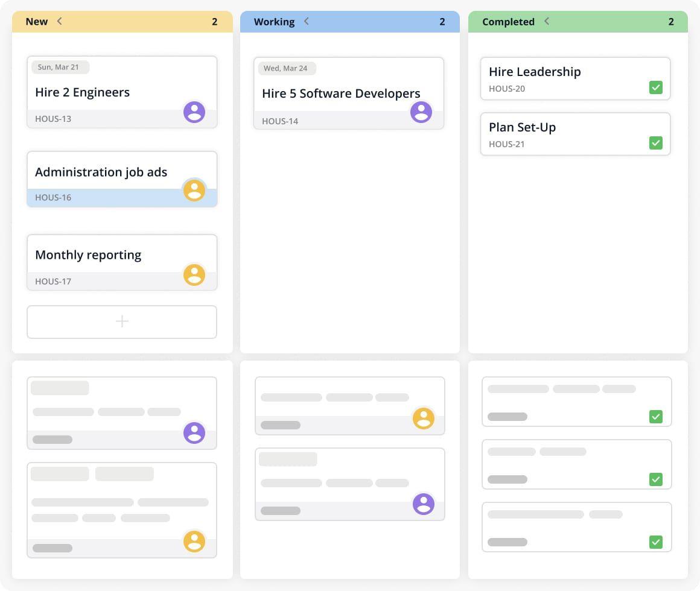This screenshot has height=591, width=700.
Task: Click the HOUS-13 issue key
Action: pos(53,119)
